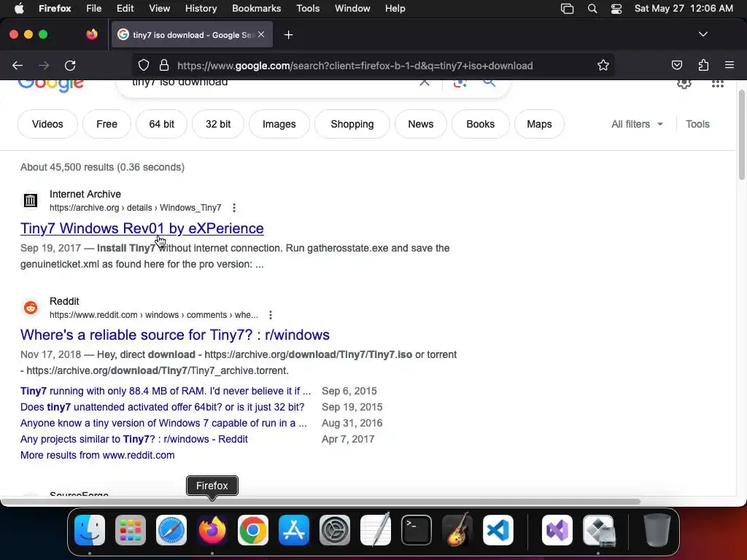Open the Tools search options
This screenshot has height=560, width=747.
[697, 124]
